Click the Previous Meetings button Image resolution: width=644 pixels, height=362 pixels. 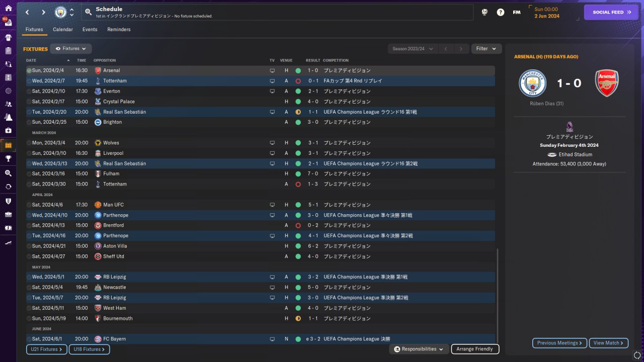click(559, 343)
